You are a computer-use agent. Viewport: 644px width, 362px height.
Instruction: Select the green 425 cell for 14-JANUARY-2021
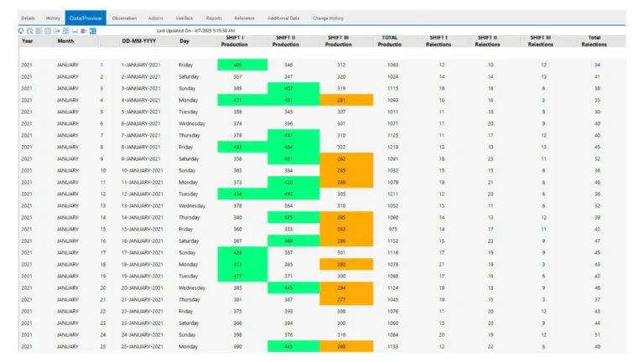pos(293,218)
